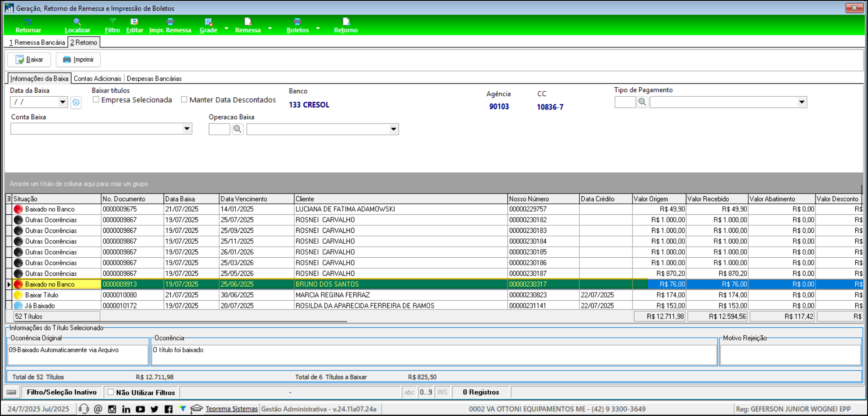Open the Facebook icon in the status bar

click(x=169, y=409)
